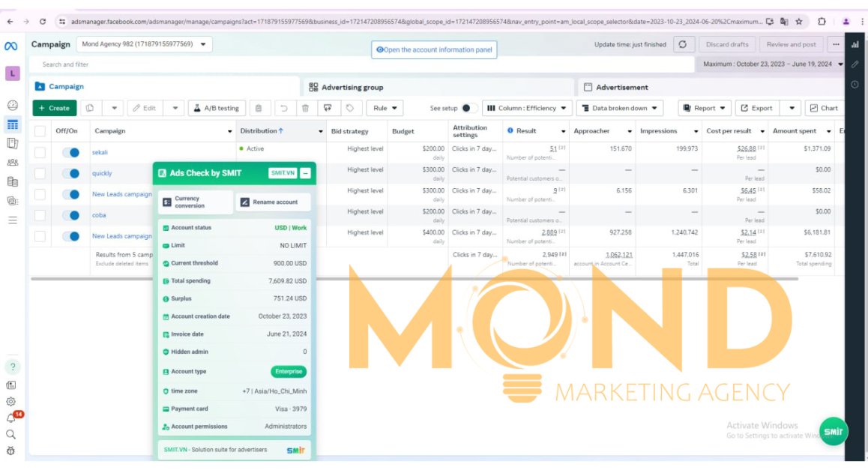Select the campaigns table grid icon
This screenshot has height=470, width=868.
coord(12,124)
